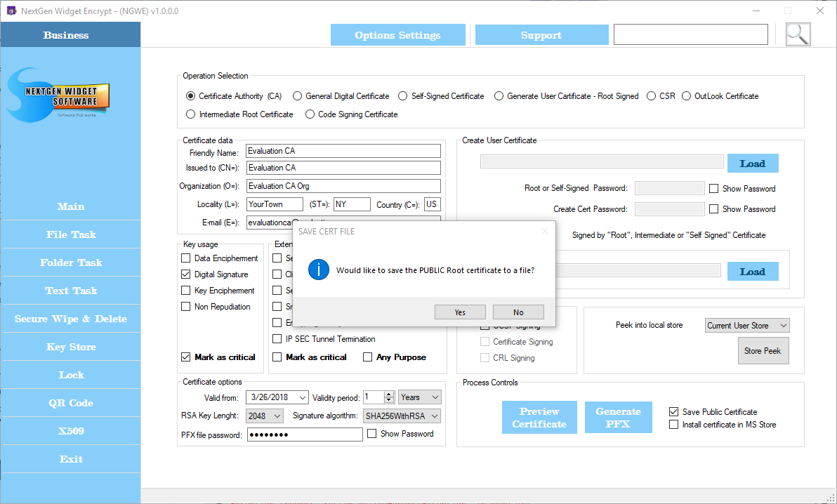
Task: Click Yes to save public root certificate
Action: point(460,312)
